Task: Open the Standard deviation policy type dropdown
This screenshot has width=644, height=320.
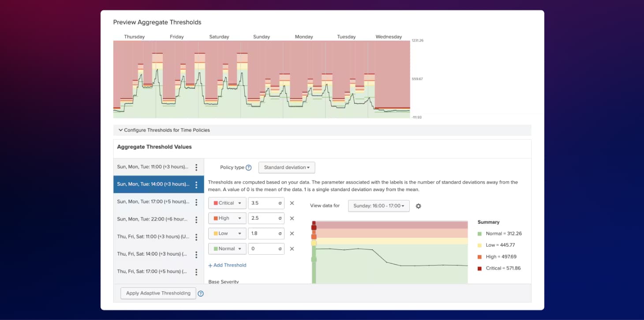Action: pos(287,167)
